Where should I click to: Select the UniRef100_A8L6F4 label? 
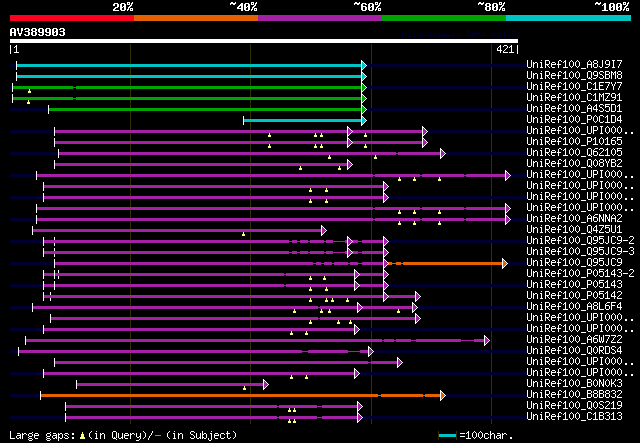pos(574,307)
